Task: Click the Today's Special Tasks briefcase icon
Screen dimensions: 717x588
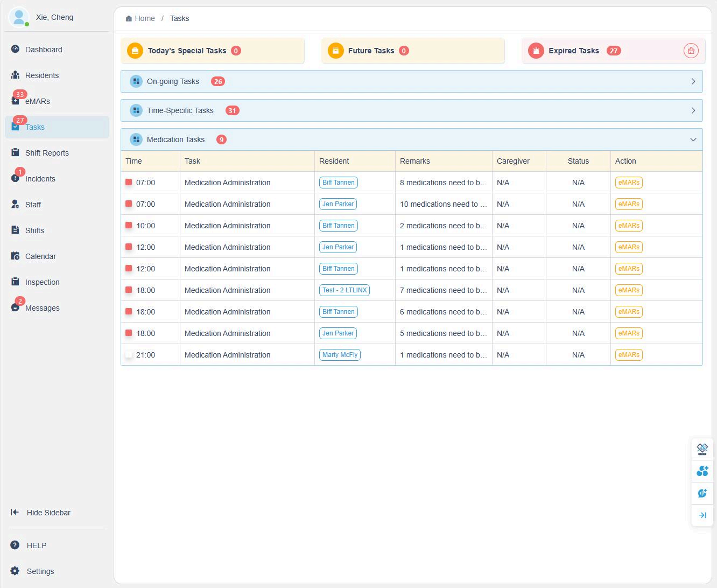Action: click(x=135, y=51)
